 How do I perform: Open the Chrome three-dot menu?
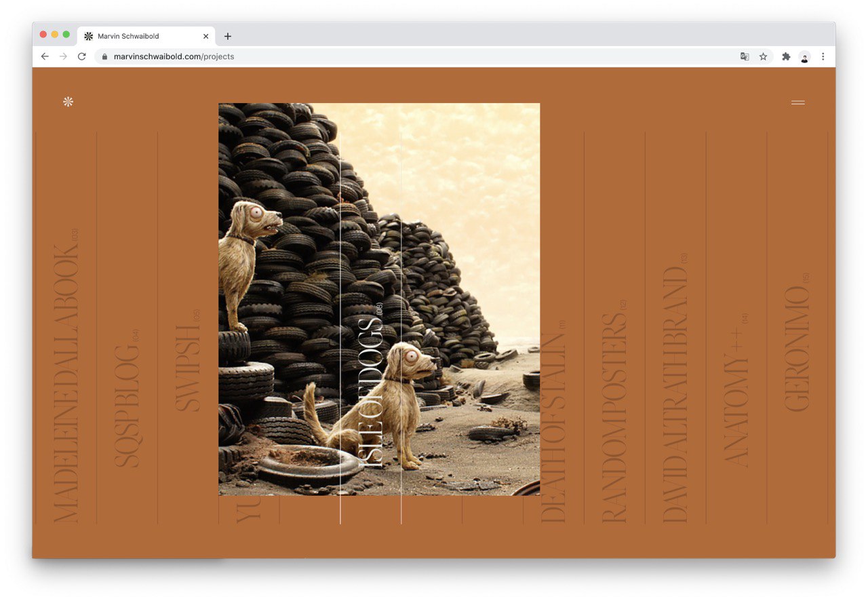click(823, 56)
